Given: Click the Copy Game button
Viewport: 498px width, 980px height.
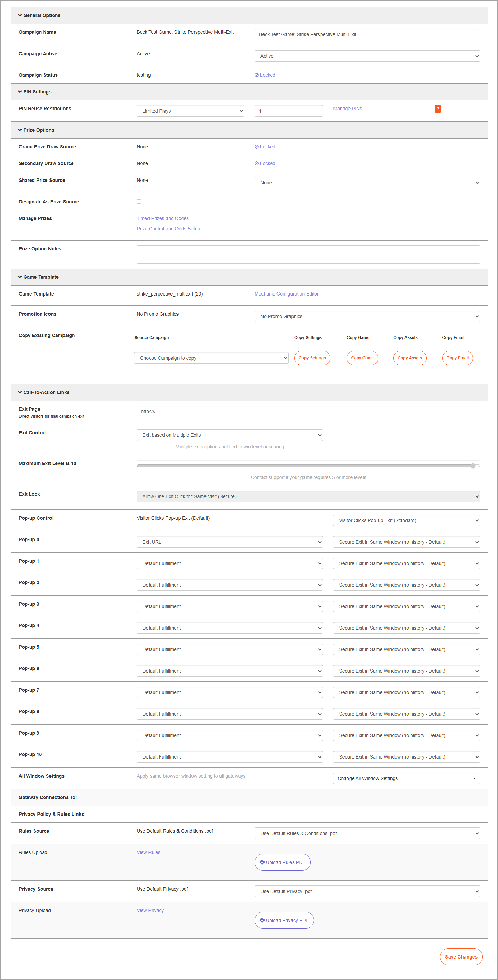Looking at the screenshot, I should click(362, 358).
